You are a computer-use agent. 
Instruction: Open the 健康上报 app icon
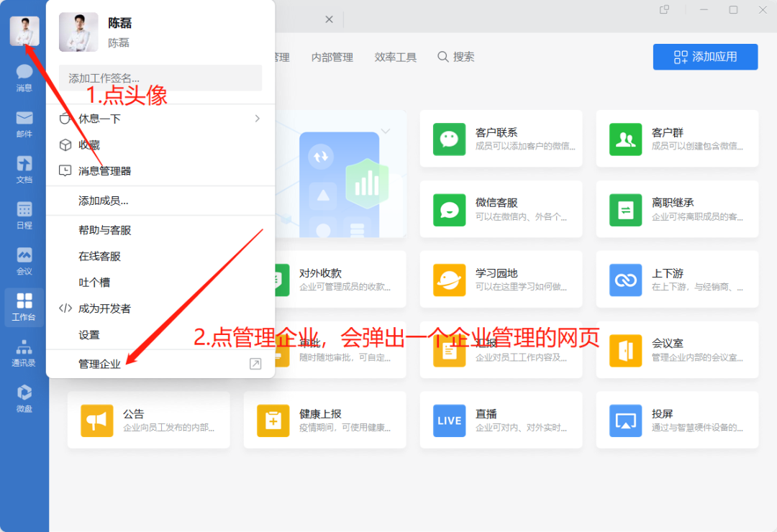[273, 421]
